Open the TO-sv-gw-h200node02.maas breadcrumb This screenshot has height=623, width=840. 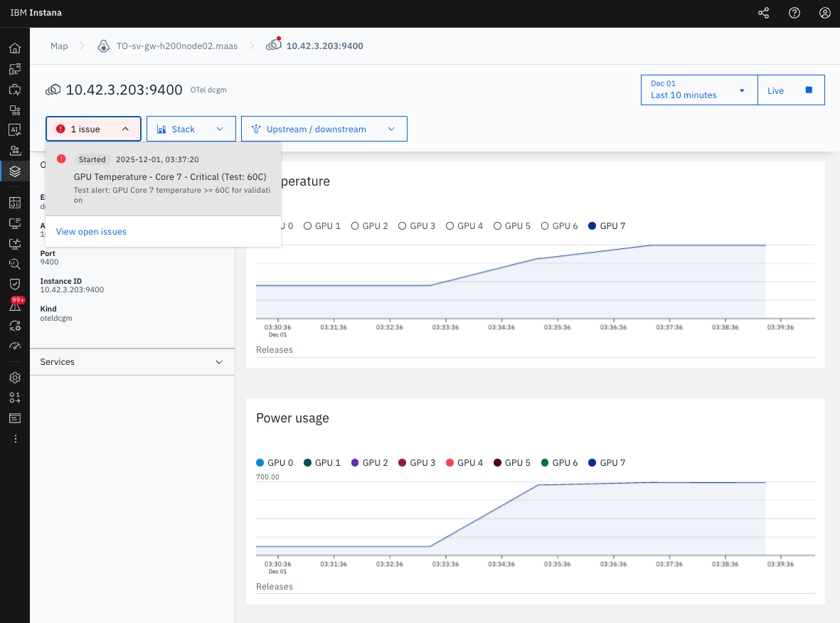(176, 46)
